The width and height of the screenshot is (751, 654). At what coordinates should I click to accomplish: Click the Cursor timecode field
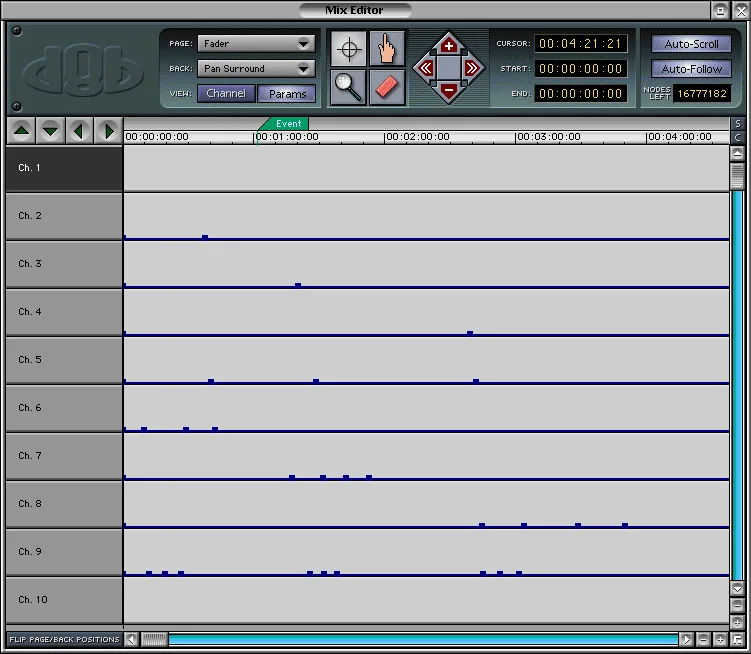(580, 44)
